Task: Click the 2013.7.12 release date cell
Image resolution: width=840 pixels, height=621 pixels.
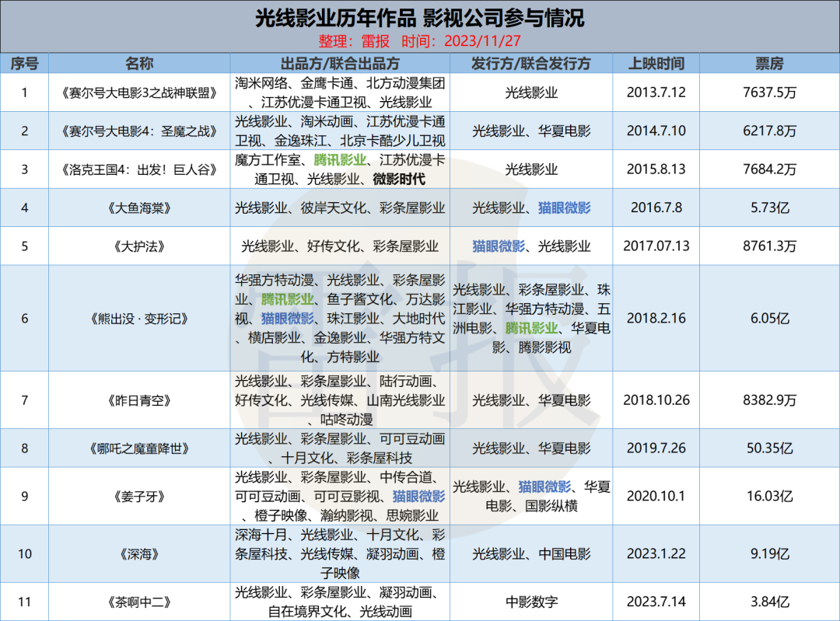Action: coord(655,92)
